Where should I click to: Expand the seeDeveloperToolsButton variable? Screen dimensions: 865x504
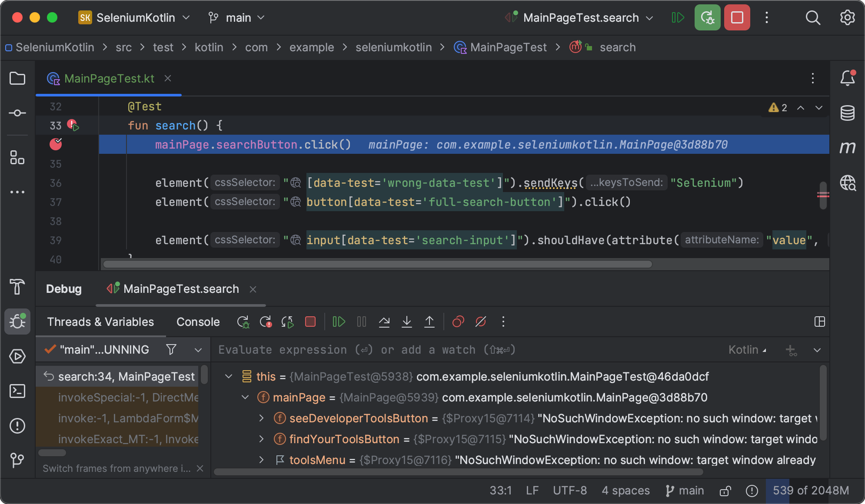pos(261,418)
